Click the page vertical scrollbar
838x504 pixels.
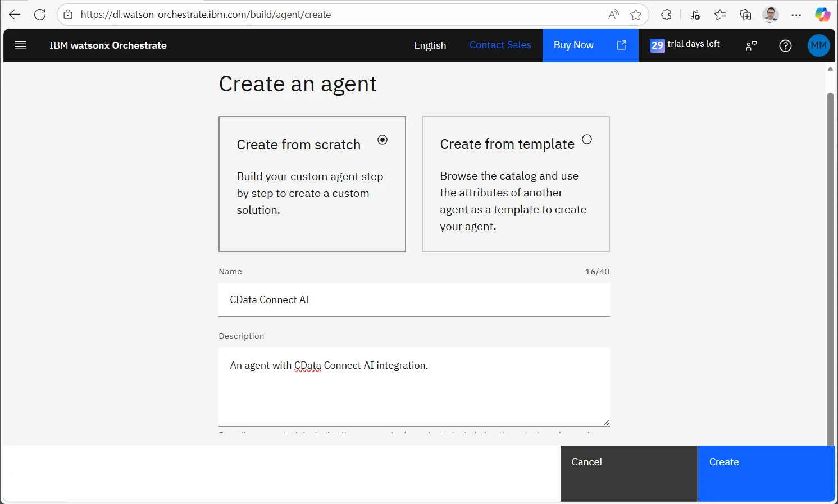coord(830,253)
